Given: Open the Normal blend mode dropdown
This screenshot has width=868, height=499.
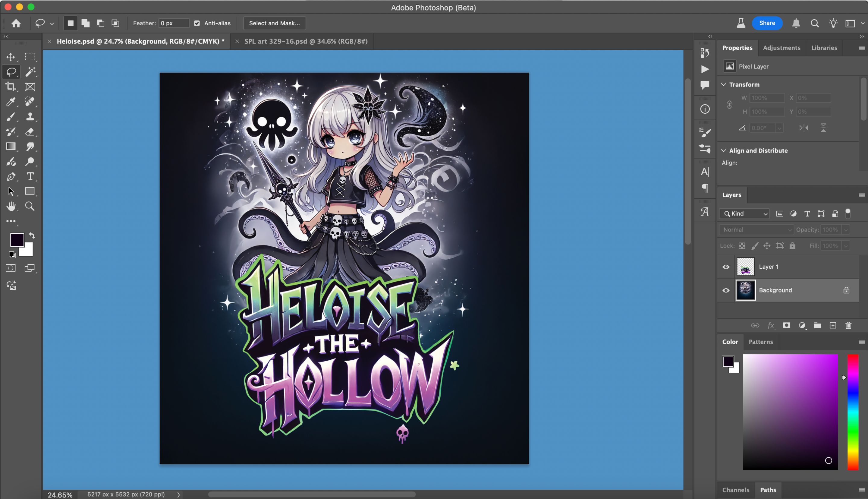Looking at the screenshot, I should coord(756,230).
